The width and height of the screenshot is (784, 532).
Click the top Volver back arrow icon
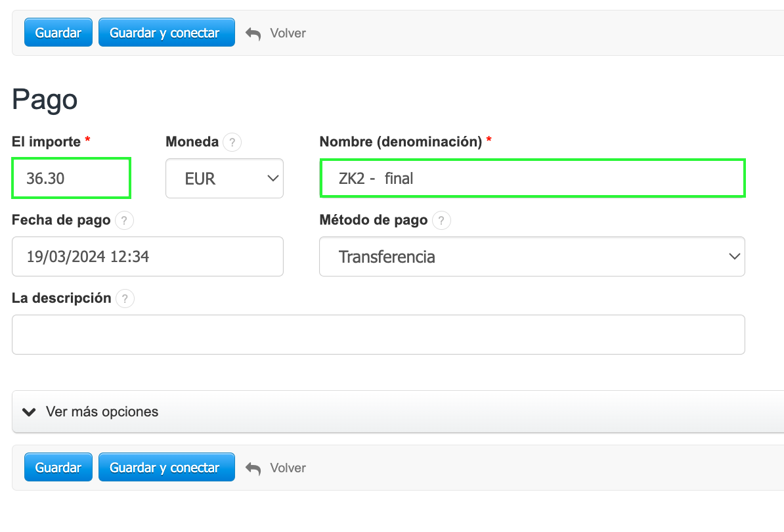point(253,33)
